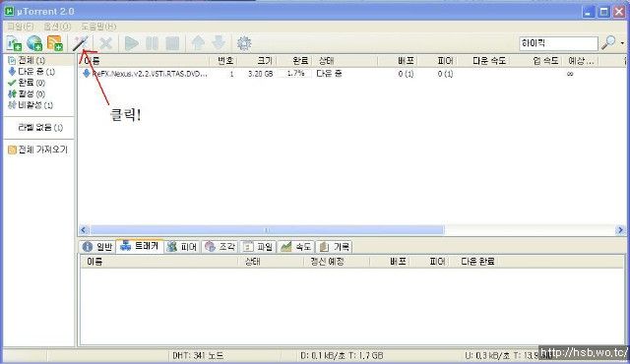Pause the torrent with the pause icon

pyautogui.click(x=152, y=43)
